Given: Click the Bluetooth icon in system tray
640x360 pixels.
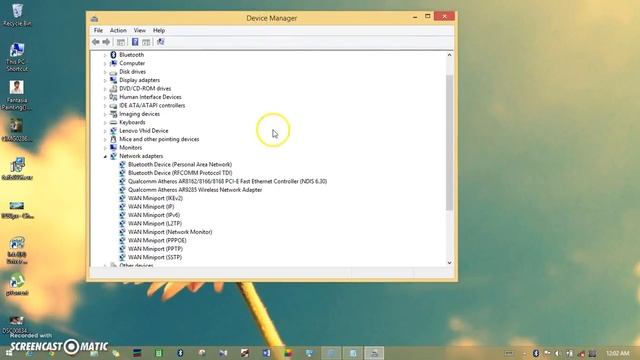Looking at the screenshot, I should (536, 353).
